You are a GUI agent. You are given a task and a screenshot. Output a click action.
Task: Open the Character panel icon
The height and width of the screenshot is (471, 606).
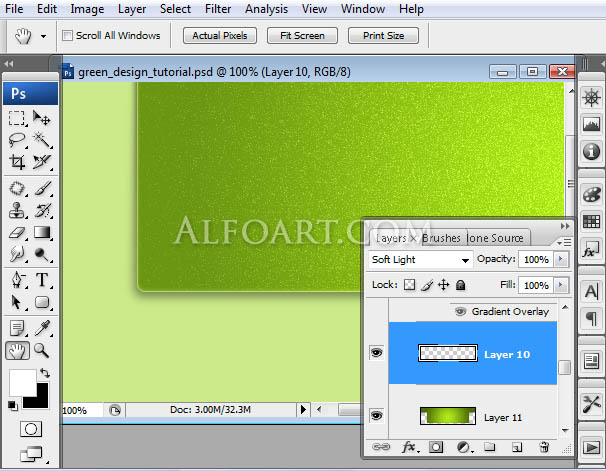591,292
